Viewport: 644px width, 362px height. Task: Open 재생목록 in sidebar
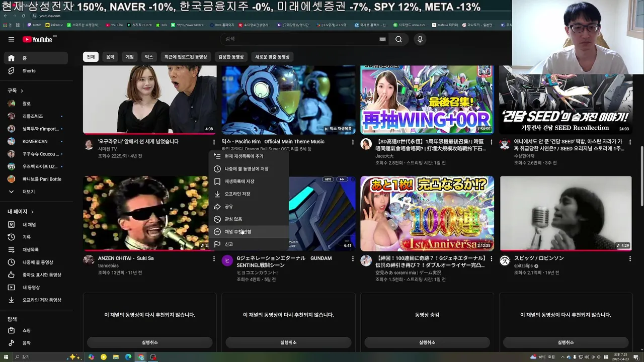click(35, 250)
